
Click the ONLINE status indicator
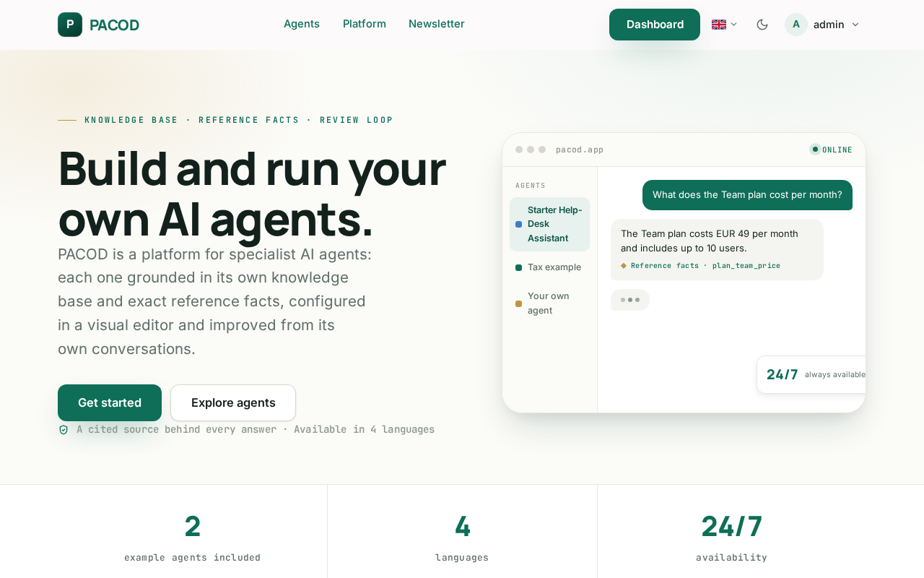[831, 150]
